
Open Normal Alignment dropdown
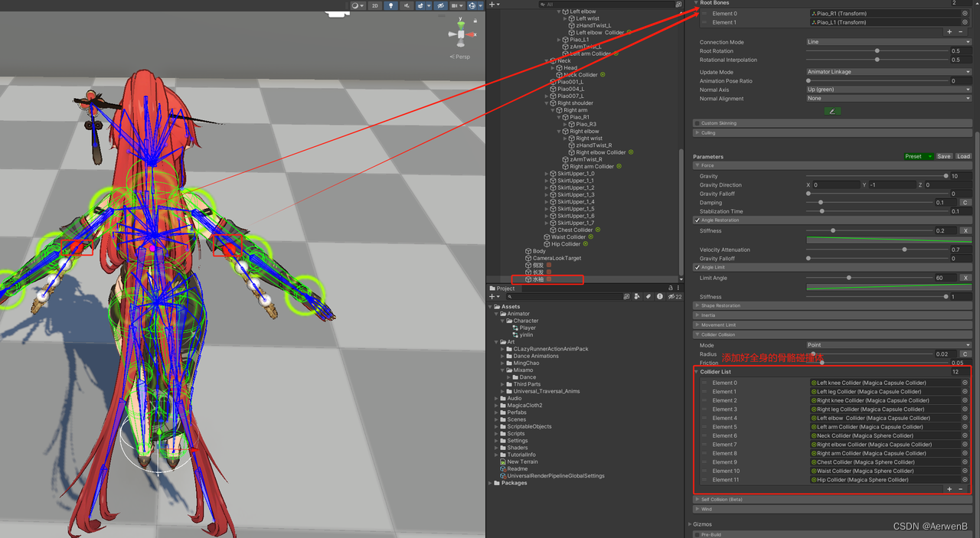click(x=888, y=98)
